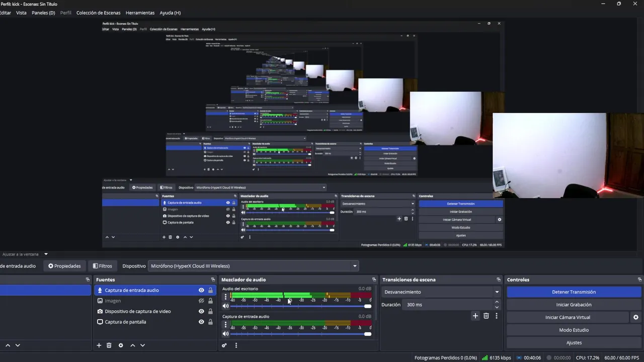Open the Colección de Escenas menu

pos(99,13)
